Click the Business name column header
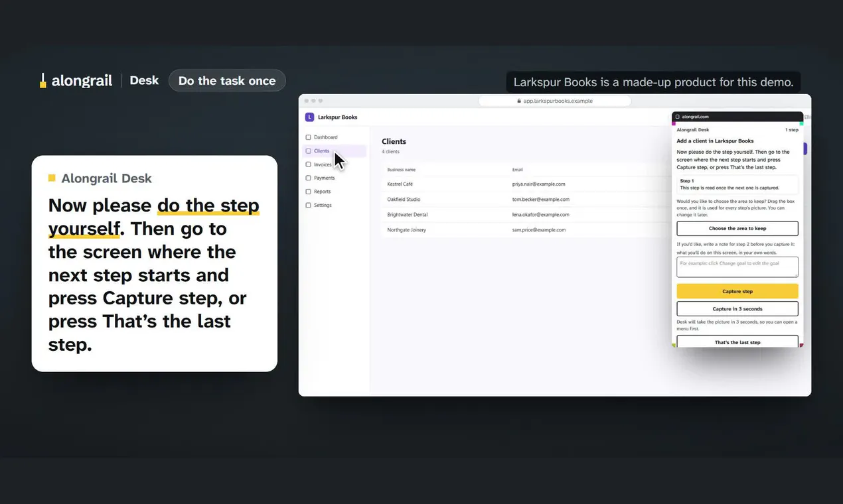Viewport: 843px width, 504px height. (x=402, y=170)
